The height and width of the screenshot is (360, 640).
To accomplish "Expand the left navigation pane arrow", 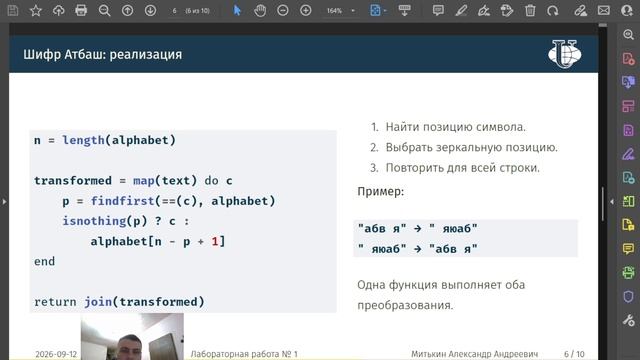I will click(4, 201).
